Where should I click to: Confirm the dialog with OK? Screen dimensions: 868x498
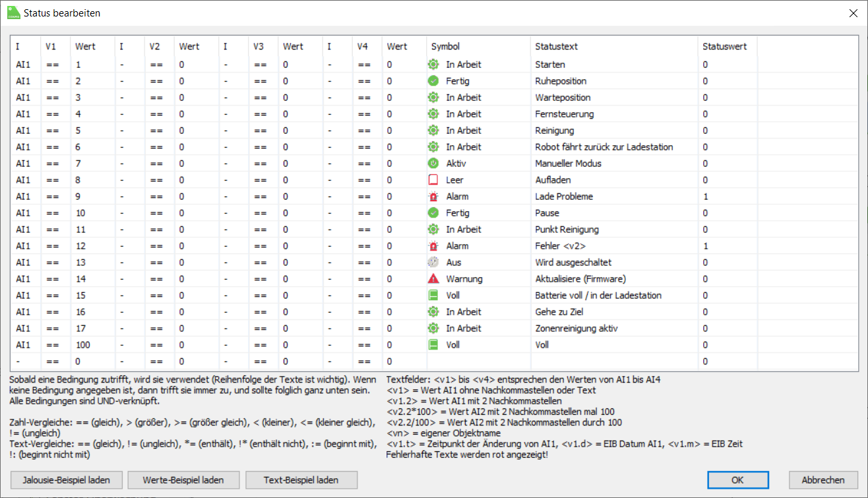point(738,480)
